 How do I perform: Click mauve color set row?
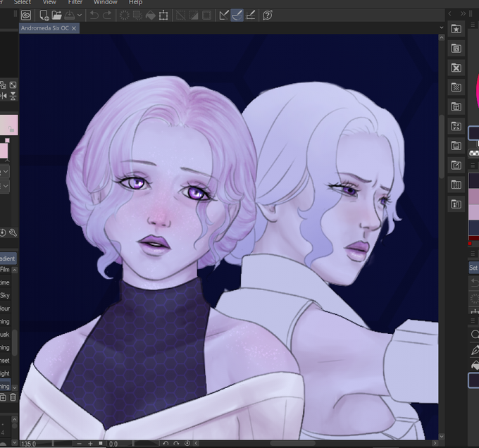pos(473,197)
